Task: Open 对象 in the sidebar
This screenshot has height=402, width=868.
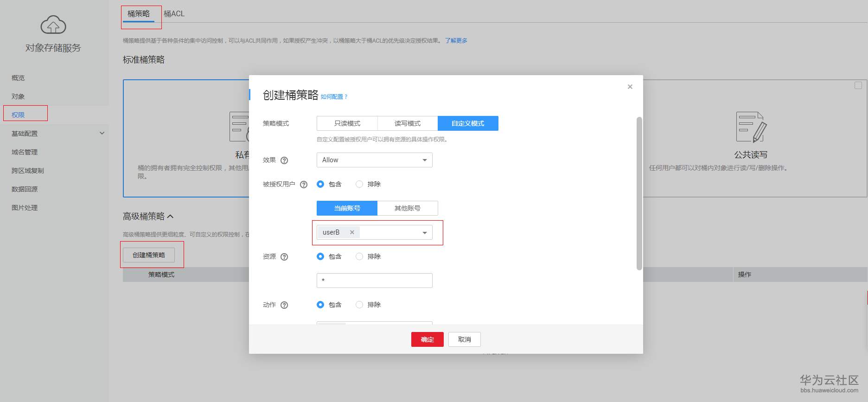Action: pos(18,96)
